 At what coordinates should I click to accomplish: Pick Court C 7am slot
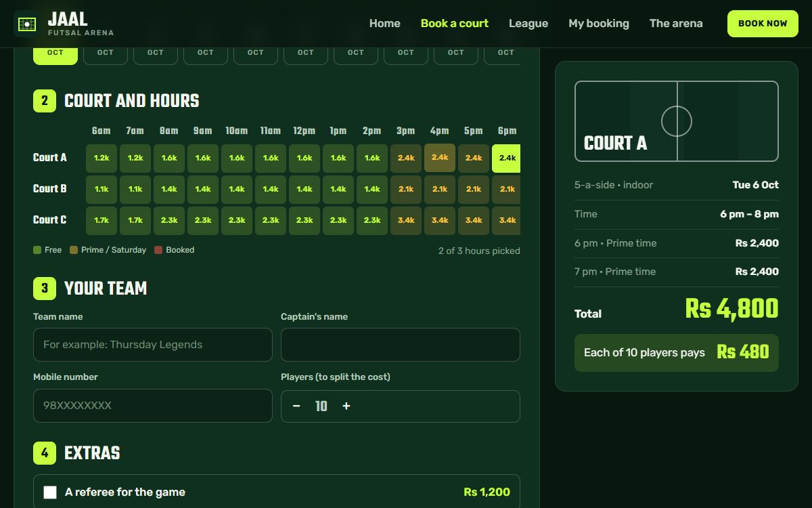(135, 220)
